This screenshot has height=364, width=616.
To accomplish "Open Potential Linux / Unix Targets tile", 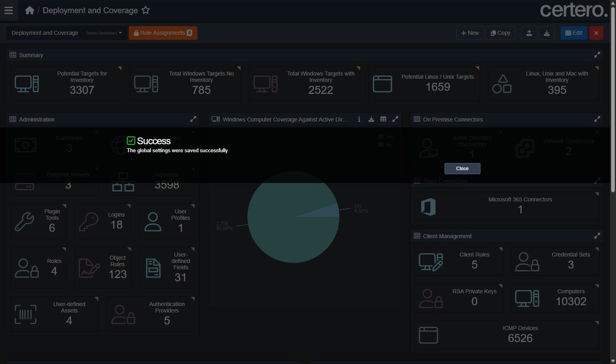I will 424,83.
